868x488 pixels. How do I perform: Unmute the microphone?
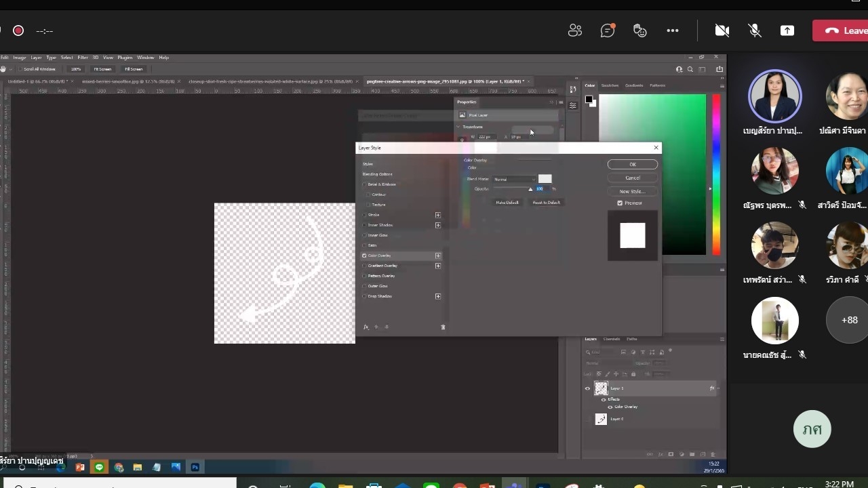[754, 30]
